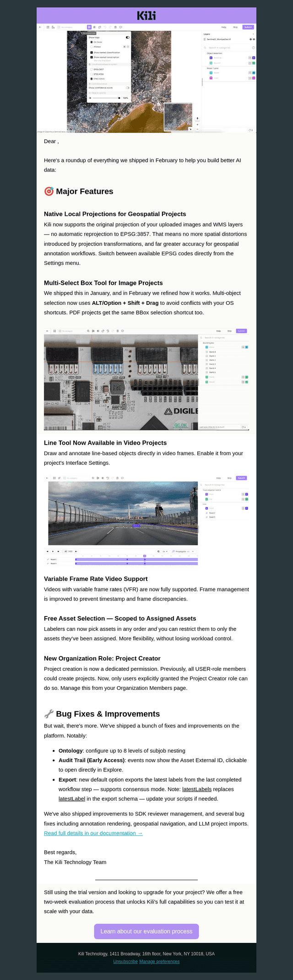
Task: Uncheck Show nested transcription
Action: pos(92,57)
